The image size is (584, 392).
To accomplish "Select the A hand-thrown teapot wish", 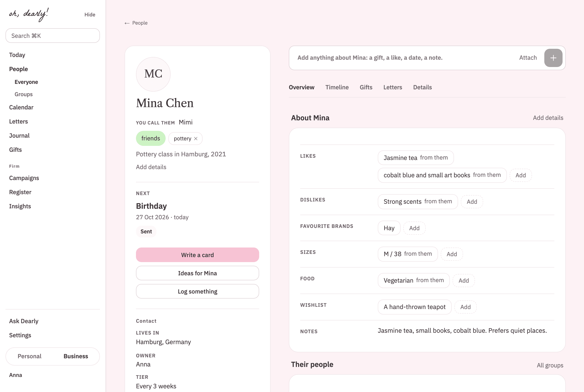I will [414, 307].
